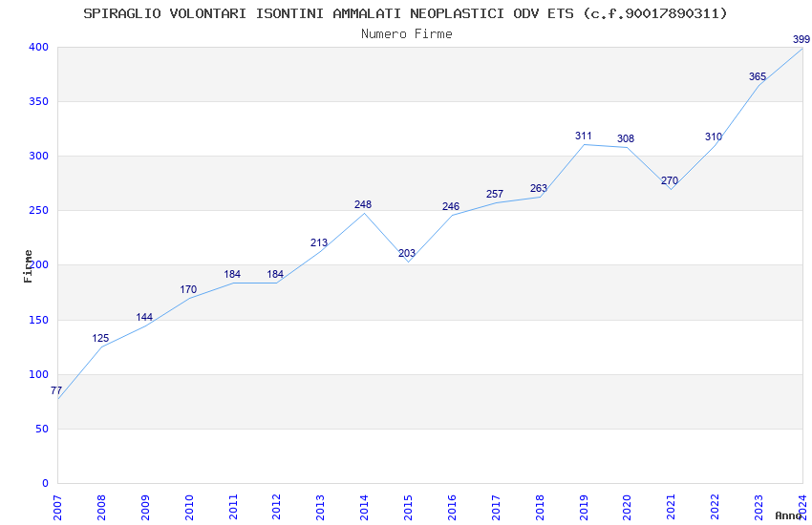
Task: Click the x-axis year 2016
Action: click(452, 508)
